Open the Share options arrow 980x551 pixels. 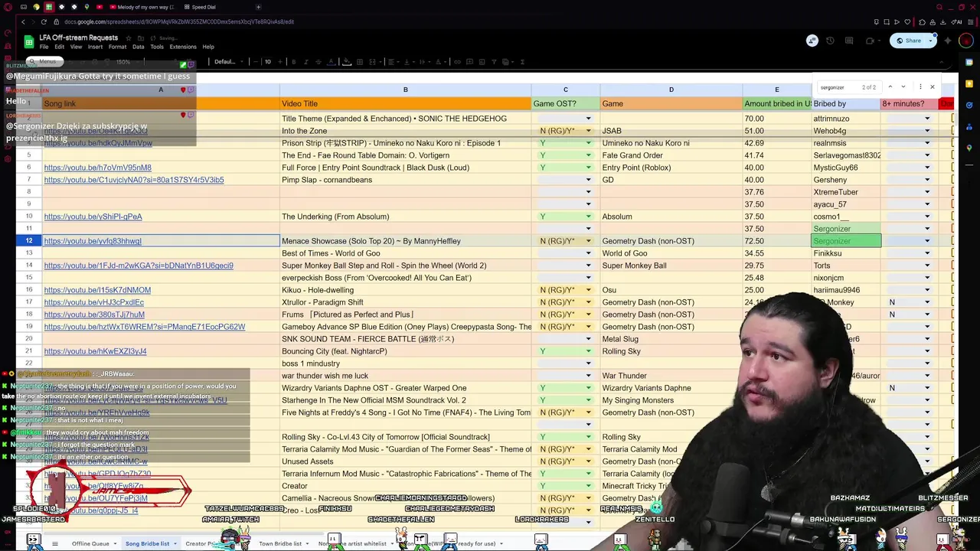930,41
